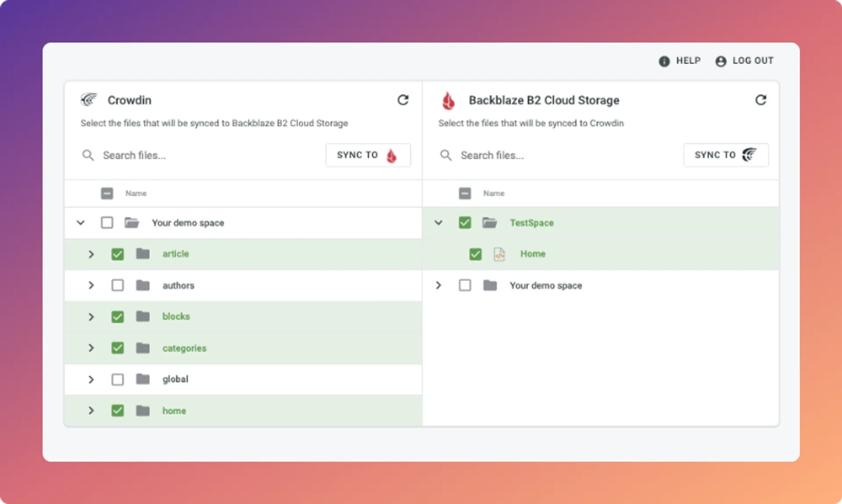This screenshot has width=842, height=504.
Task: Click the search magnifier in Backblaze panel
Action: [x=446, y=155]
